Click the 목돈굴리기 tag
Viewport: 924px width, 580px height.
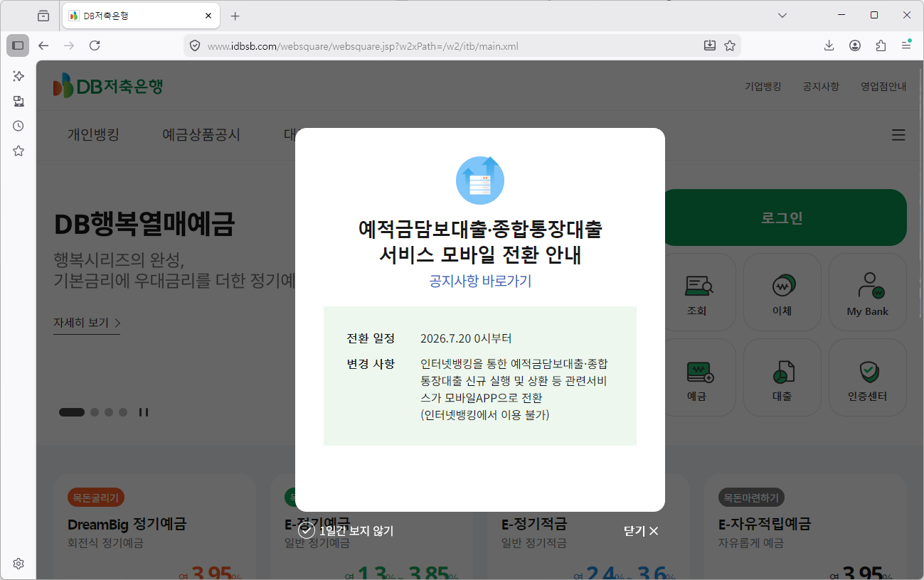point(96,498)
